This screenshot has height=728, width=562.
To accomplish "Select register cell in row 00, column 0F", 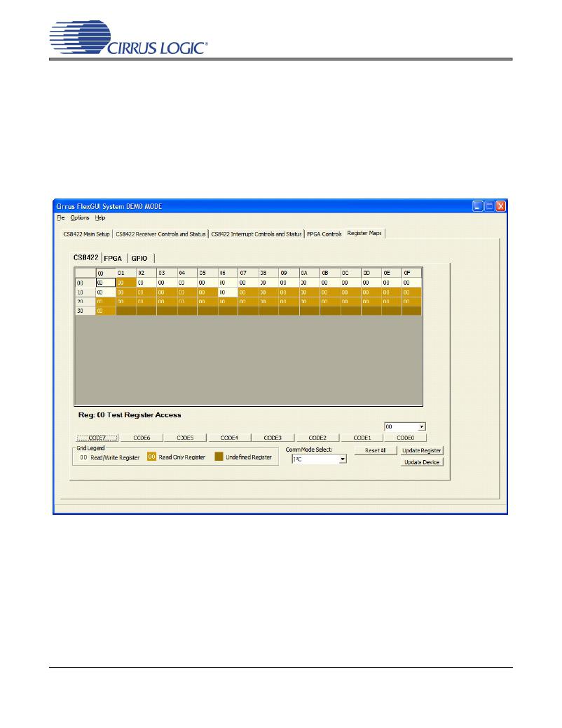I will tap(411, 282).
